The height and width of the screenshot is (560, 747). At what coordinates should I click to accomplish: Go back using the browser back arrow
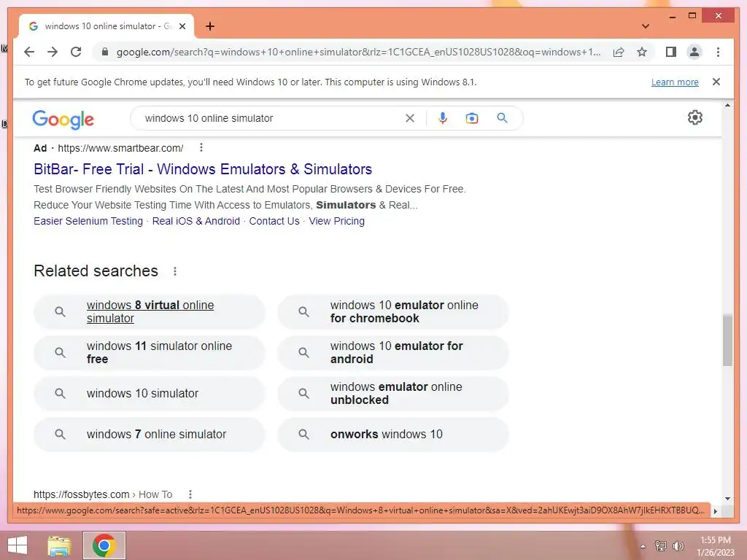pos(29,52)
